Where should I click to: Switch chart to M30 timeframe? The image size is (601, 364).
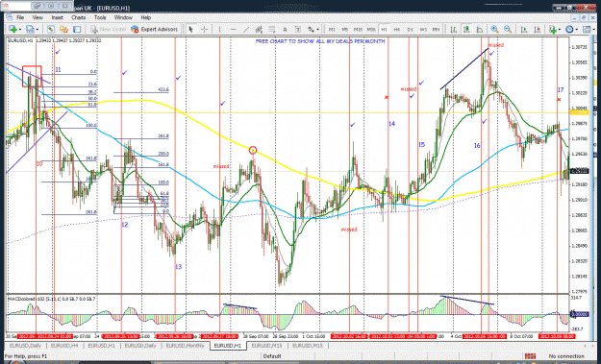point(371,29)
